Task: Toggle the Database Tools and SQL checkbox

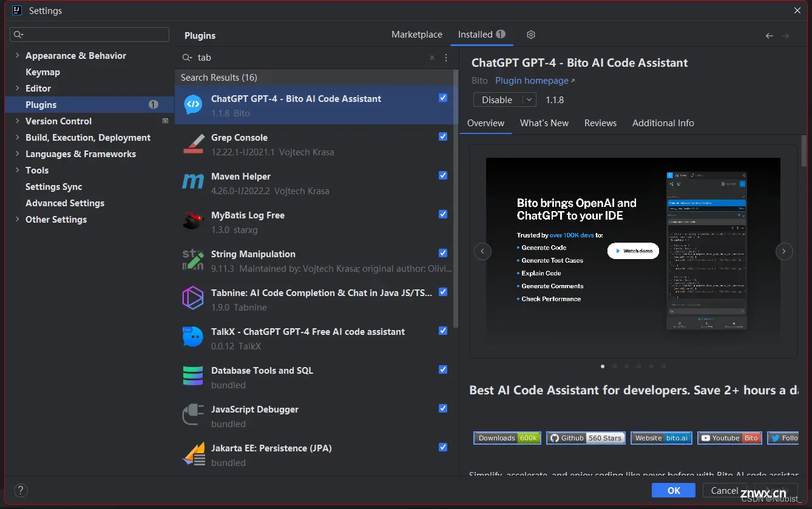Action: pyautogui.click(x=443, y=369)
